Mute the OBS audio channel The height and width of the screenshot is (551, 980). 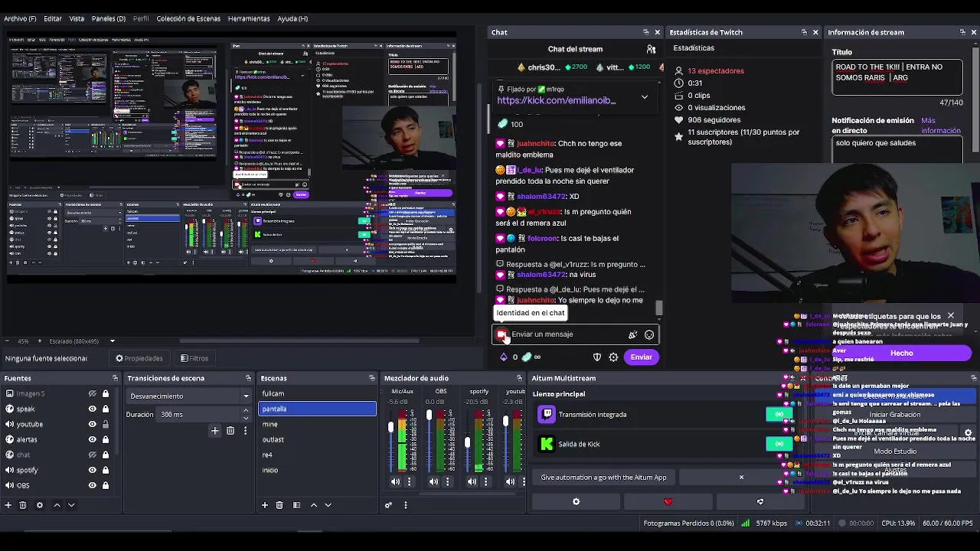click(x=433, y=481)
